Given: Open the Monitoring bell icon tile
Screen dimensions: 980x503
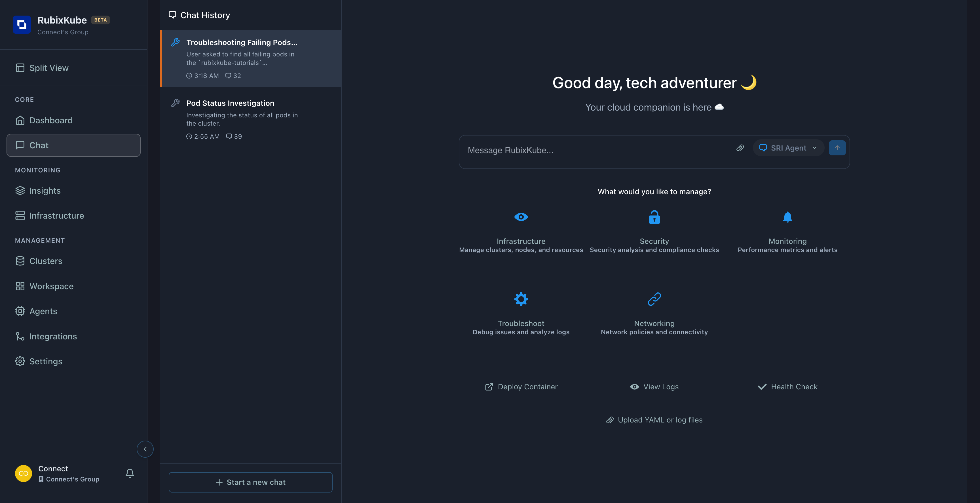Looking at the screenshot, I should pyautogui.click(x=787, y=217).
